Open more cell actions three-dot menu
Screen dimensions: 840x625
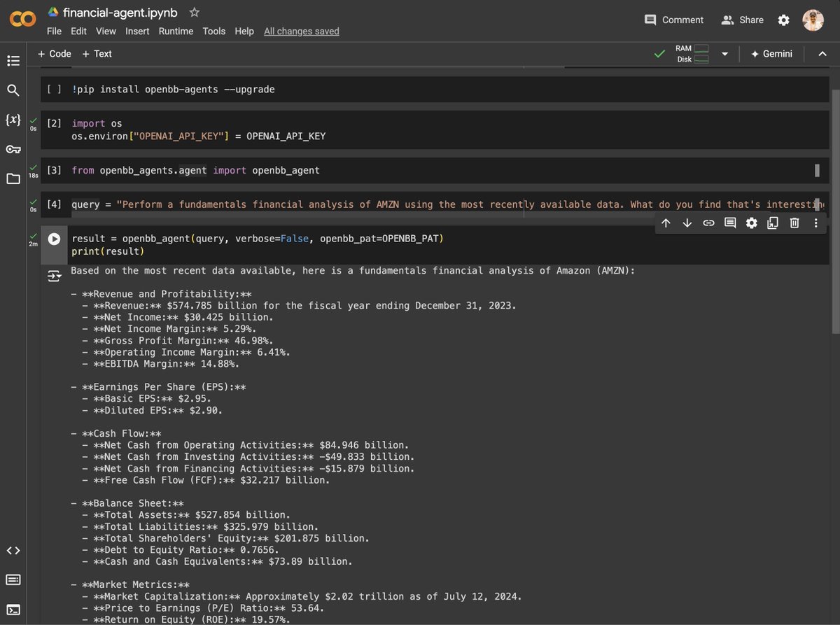(x=815, y=223)
